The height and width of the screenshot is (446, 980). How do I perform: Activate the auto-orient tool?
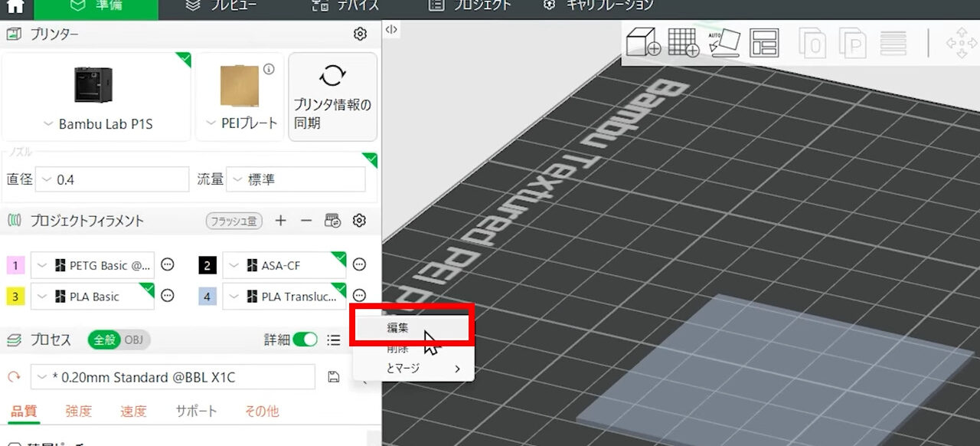[724, 42]
